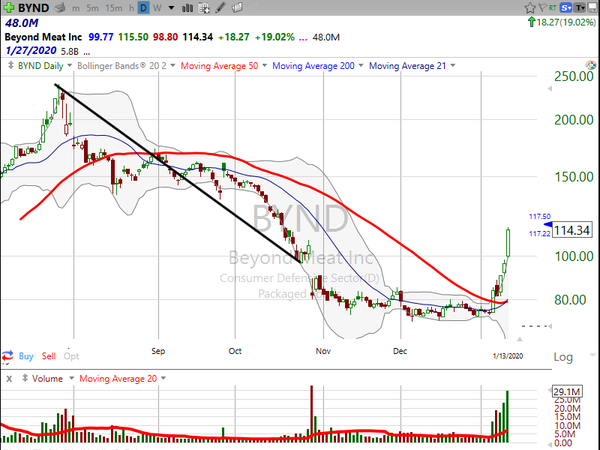Click the green up arrow price change
The image size is (600, 450).
[x=531, y=22]
